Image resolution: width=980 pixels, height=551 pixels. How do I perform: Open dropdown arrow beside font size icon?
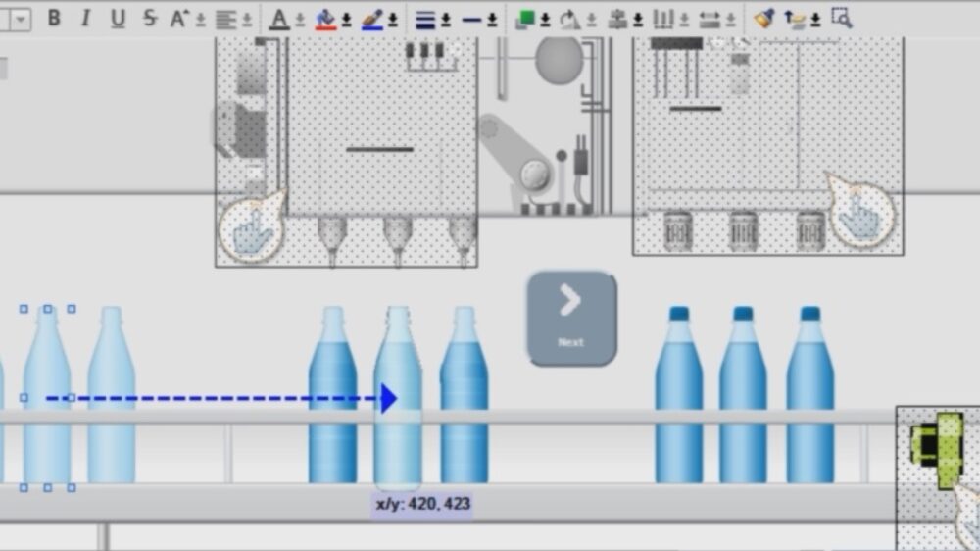201,21
